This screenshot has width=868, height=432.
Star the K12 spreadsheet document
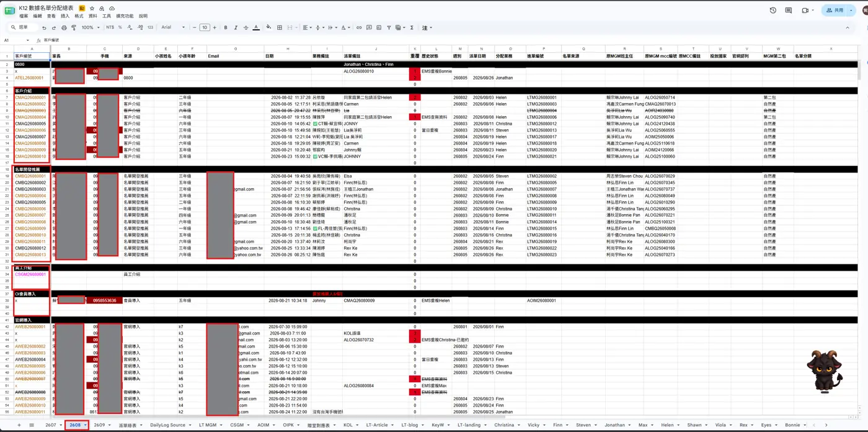point(92,8)
